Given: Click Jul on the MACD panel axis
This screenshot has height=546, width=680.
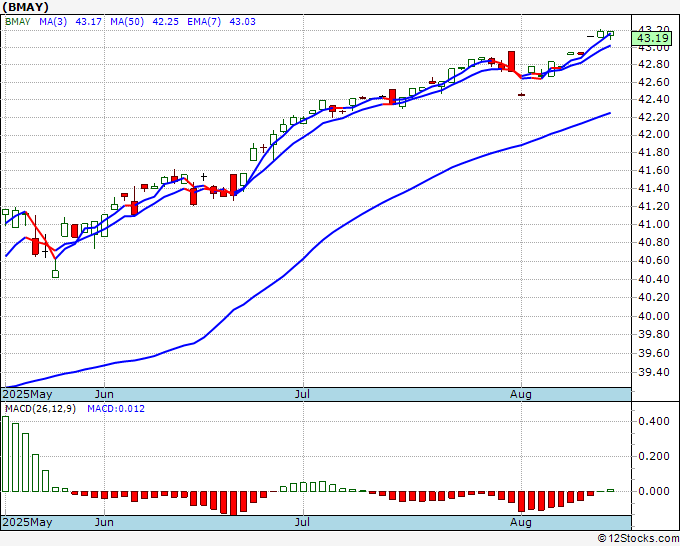Looking at the screenshot, I should pyautogui.click(x=302, y=522).
